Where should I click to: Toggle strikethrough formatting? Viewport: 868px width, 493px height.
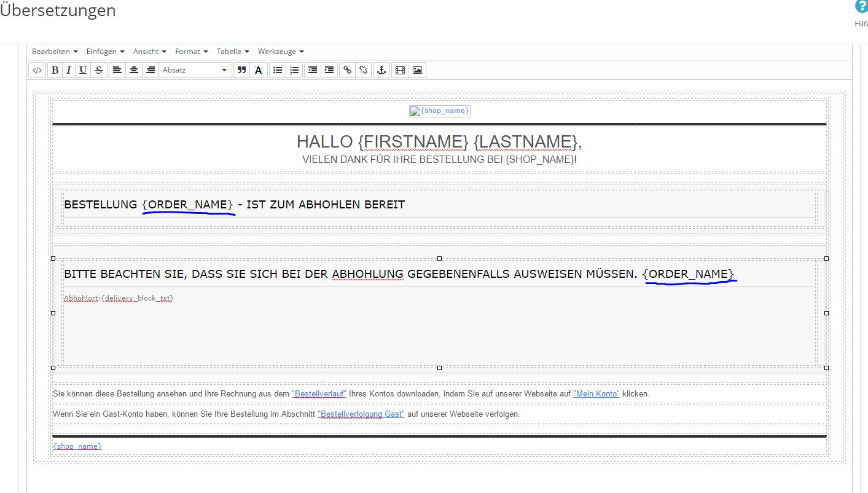pos(98,70)
